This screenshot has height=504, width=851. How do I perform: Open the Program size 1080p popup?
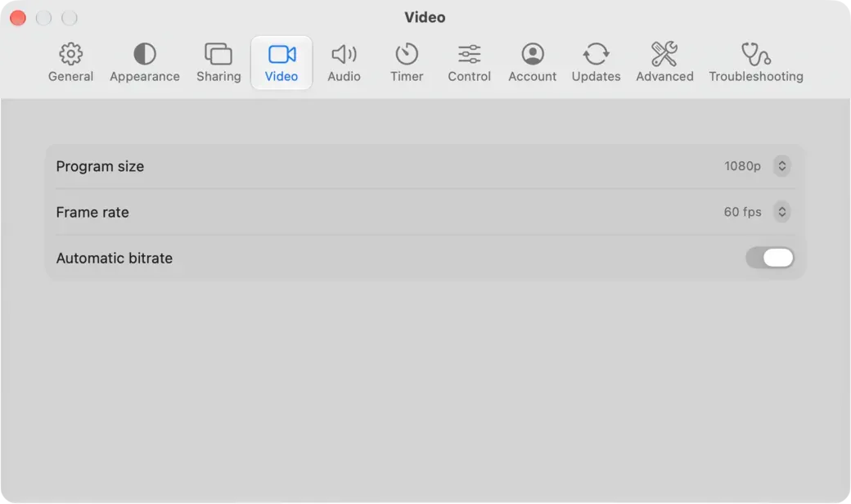(757, 166)
